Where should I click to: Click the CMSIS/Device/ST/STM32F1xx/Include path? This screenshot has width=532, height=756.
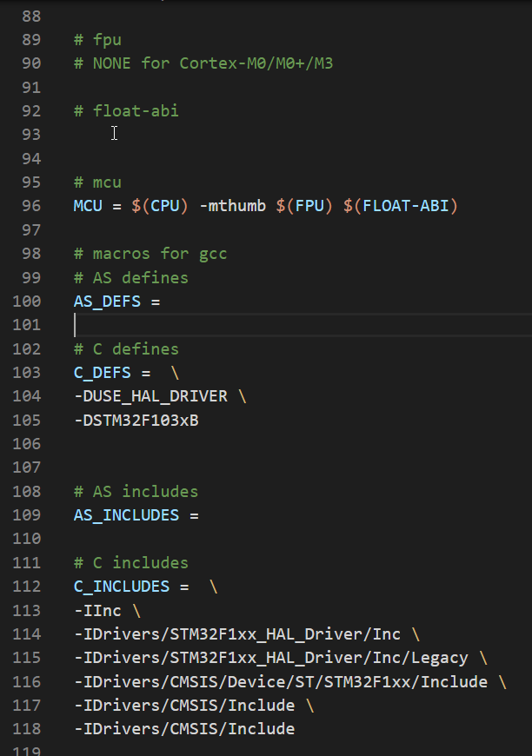(x=280, y=682)
